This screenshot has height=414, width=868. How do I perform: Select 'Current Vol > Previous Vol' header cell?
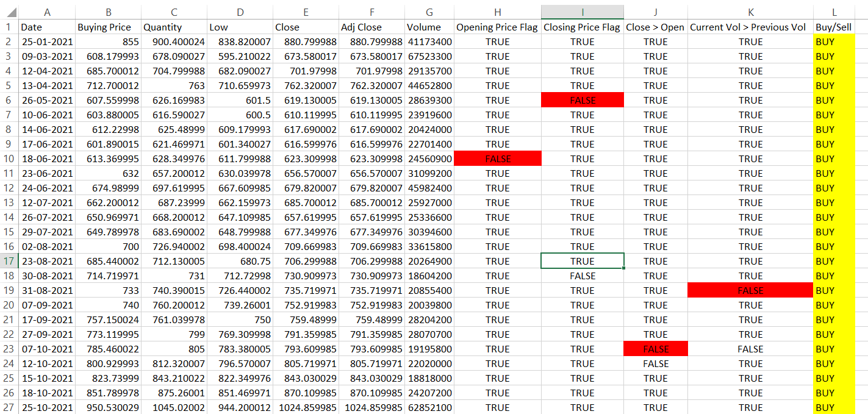750,27
